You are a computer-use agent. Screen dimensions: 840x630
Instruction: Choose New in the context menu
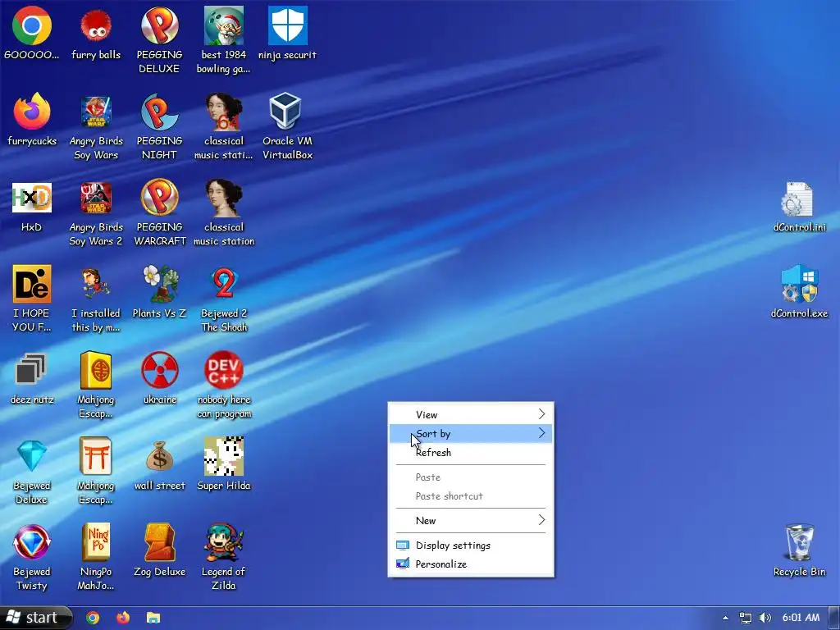click(471, 520)
